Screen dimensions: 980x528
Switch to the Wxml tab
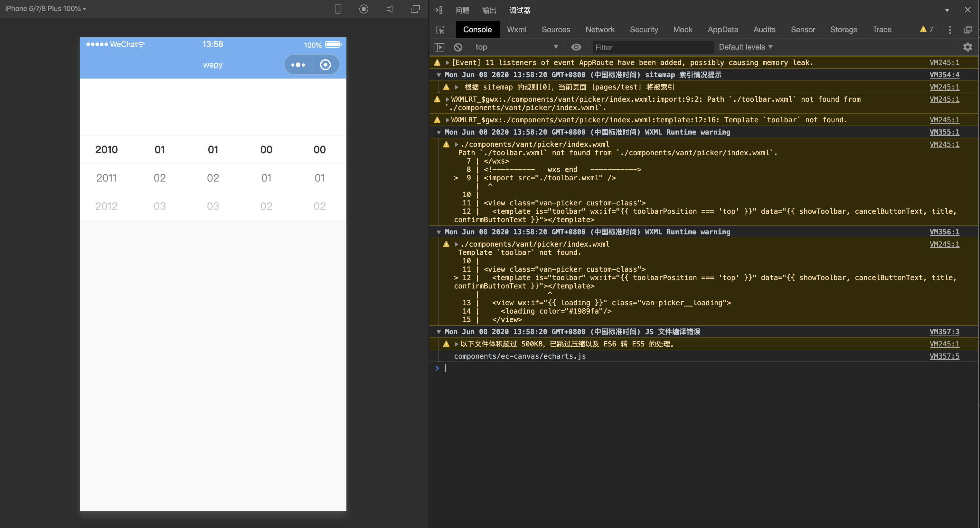[516, 29]
